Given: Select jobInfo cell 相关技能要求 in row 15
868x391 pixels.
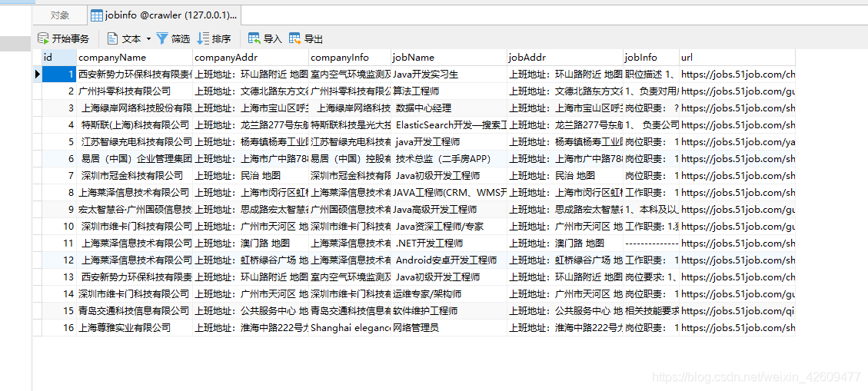Looking at the screenshot, I should click(651, 311).
